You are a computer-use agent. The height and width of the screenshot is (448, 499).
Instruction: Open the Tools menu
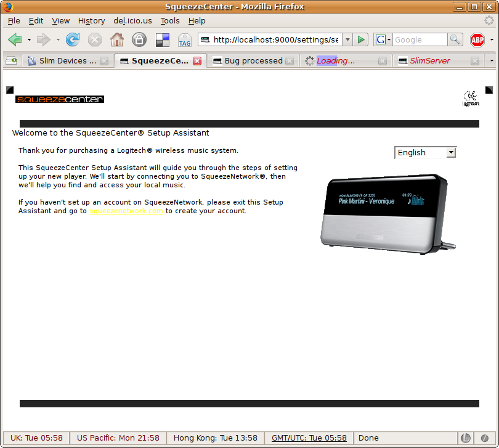[170, 20]
